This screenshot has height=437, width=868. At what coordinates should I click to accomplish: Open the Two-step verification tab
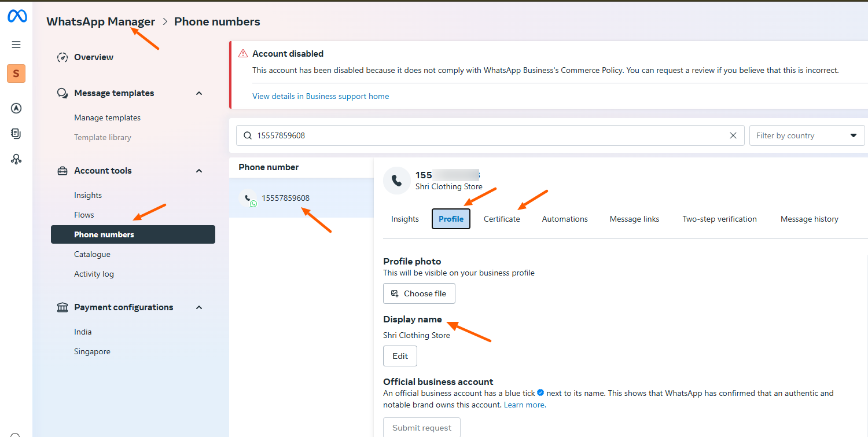(719, 219)
